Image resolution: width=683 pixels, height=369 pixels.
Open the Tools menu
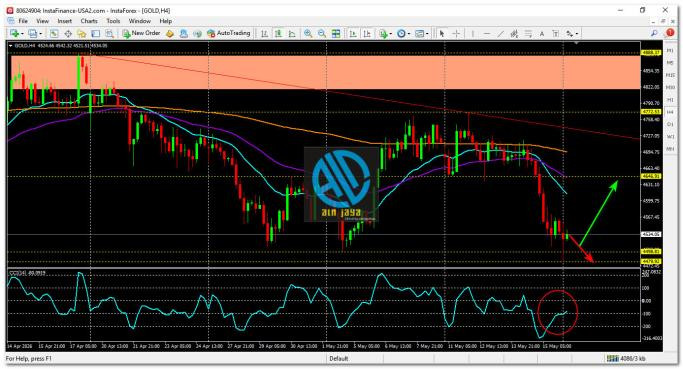113,21
